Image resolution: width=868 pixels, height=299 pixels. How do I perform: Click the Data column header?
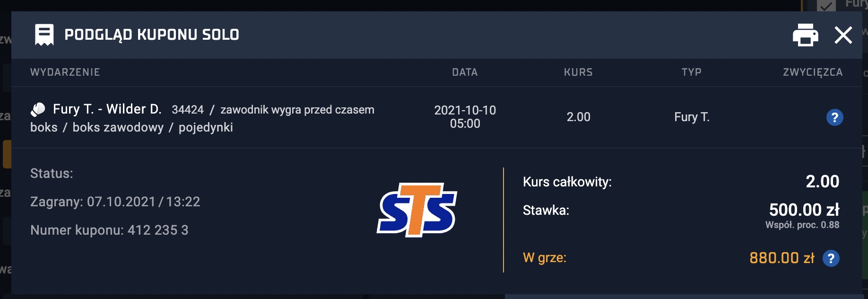[465, 72]
